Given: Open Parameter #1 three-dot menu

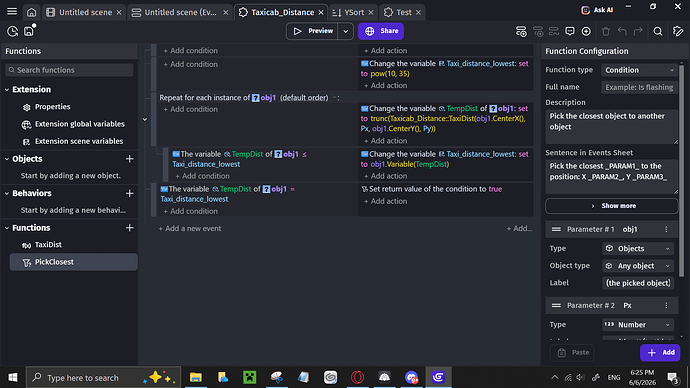Looking at the screenshot, I should tap(666, 229).
